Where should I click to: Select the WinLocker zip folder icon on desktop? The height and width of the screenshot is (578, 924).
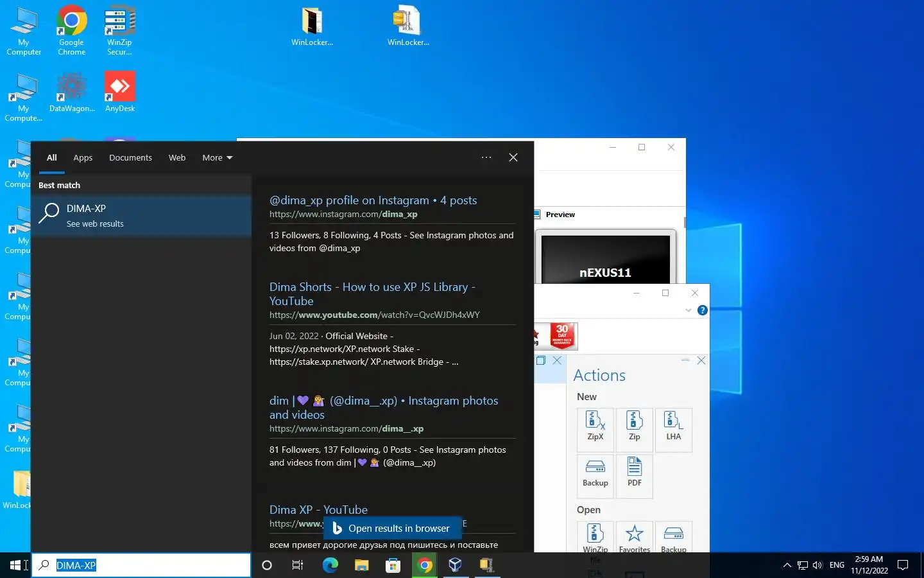point(408,26)
